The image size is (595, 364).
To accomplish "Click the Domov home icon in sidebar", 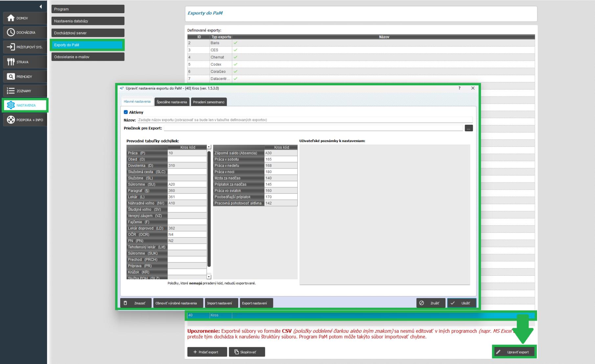I will click(11, 18).
